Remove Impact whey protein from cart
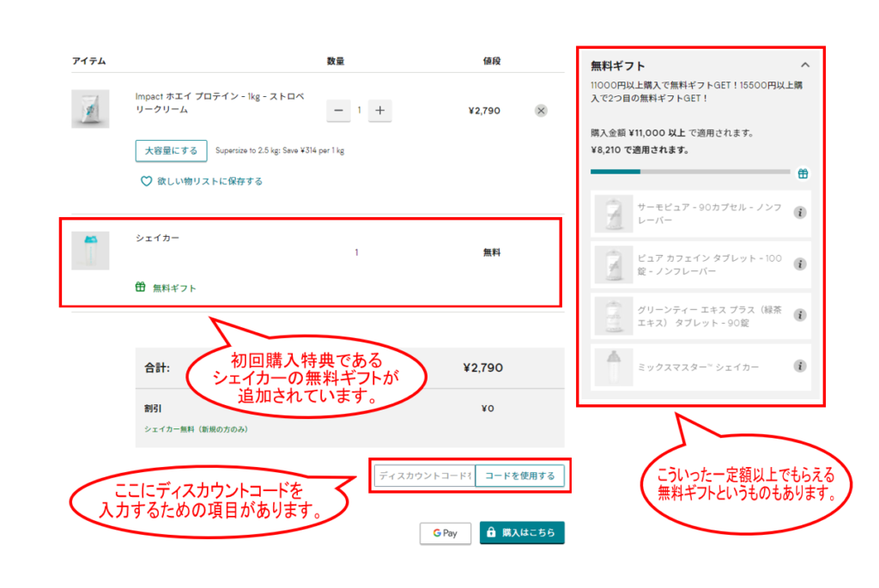 point(541,111)
